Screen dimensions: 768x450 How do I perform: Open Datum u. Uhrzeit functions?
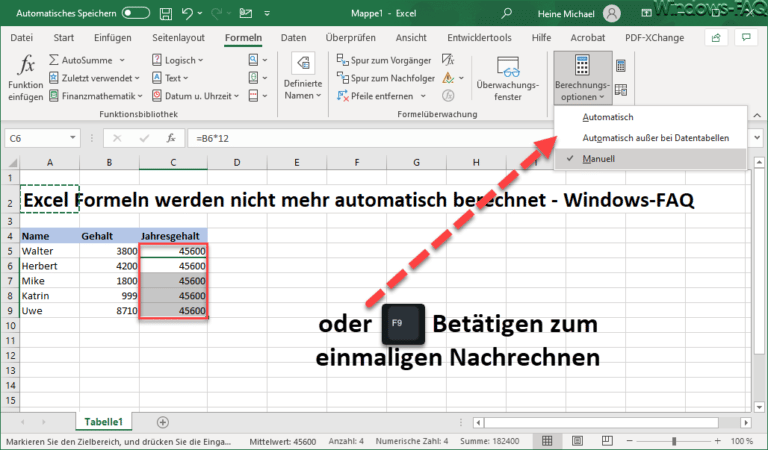195,96
